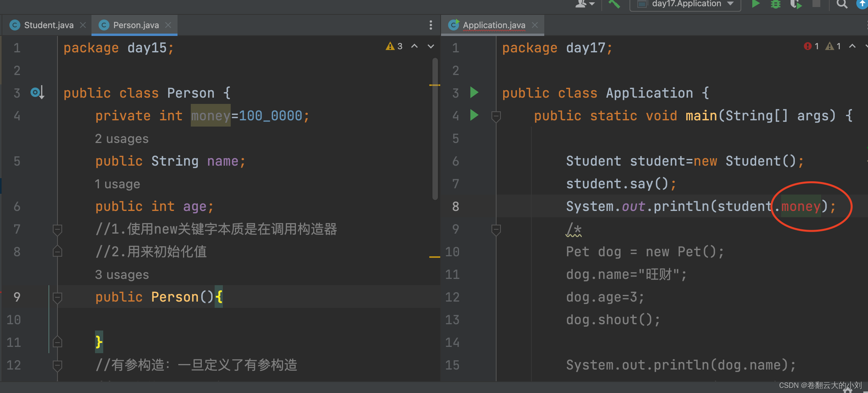Image resolution: width=868 pixels, height=393 pixels.
Task: Click 'dog.age=3;' on line 12
Action: pos(605,297)
